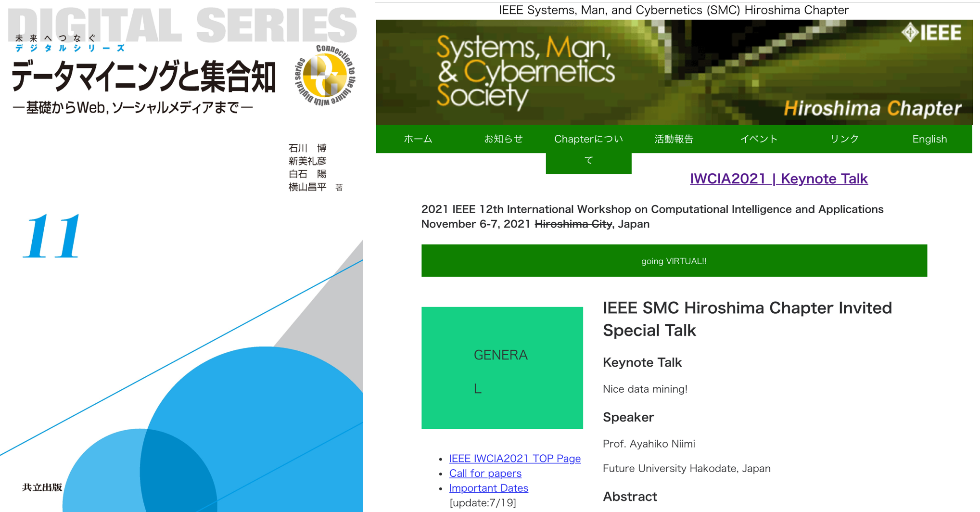Follow the Call for papers link

coord(485,474)
